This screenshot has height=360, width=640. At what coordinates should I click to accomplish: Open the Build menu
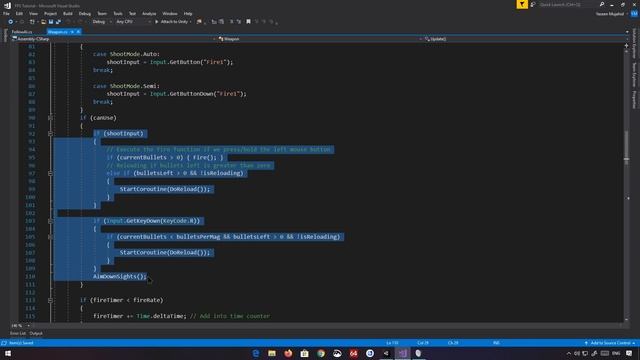click(x=68, y=13)
